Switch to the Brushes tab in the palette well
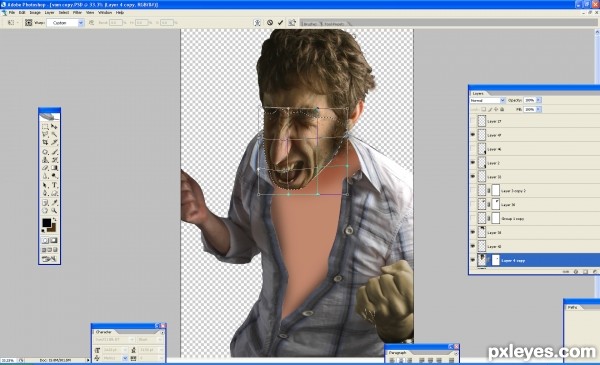This screenshot has height=365, width=600. 309,24
